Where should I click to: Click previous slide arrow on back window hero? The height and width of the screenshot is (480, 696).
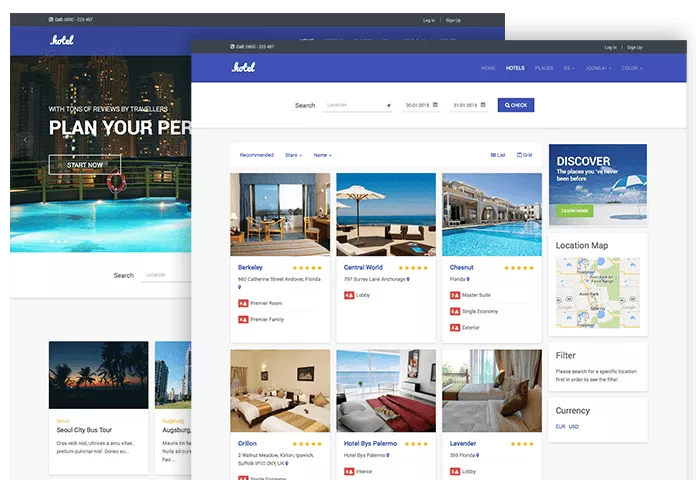(25, 139)
